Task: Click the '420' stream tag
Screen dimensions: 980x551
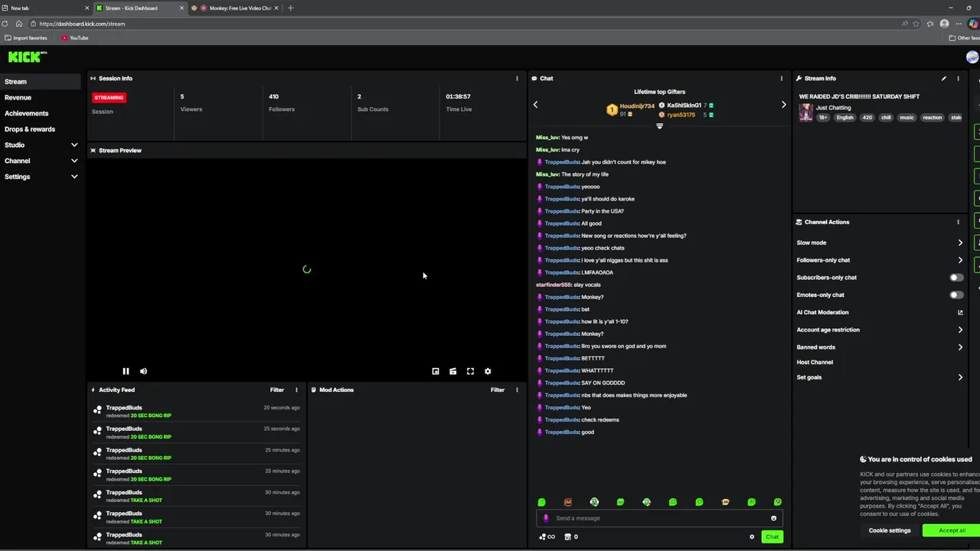Action: click(x=867, y=118)
